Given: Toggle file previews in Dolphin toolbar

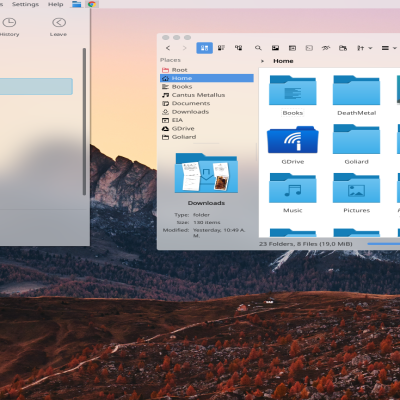Looking at the screenshot, I should pos(275,48).
